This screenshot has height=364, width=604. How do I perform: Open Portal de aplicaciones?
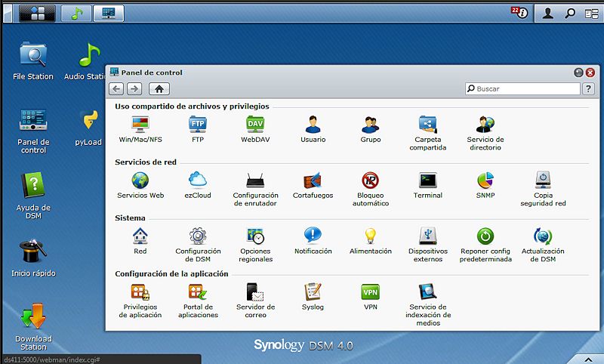click(198, 301)
